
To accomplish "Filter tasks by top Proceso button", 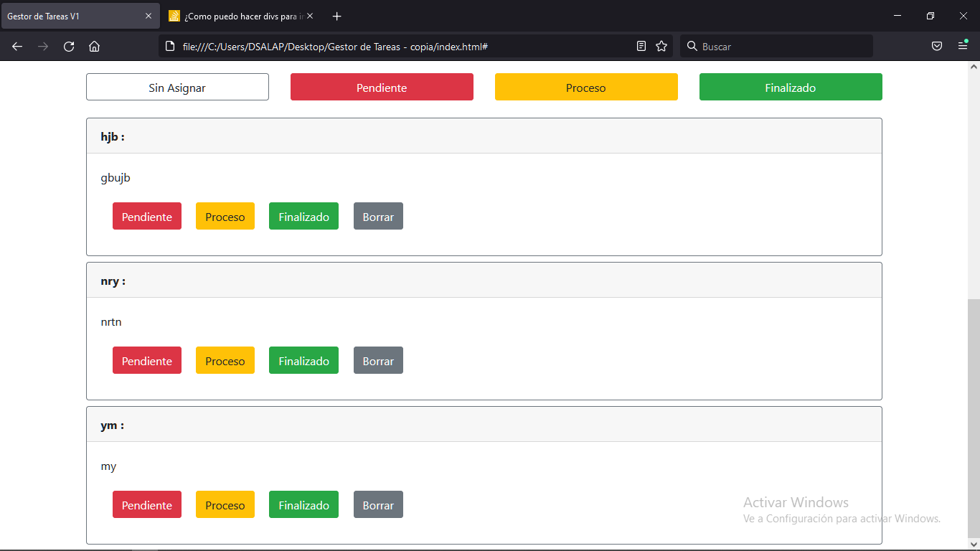I will [586, 88].
